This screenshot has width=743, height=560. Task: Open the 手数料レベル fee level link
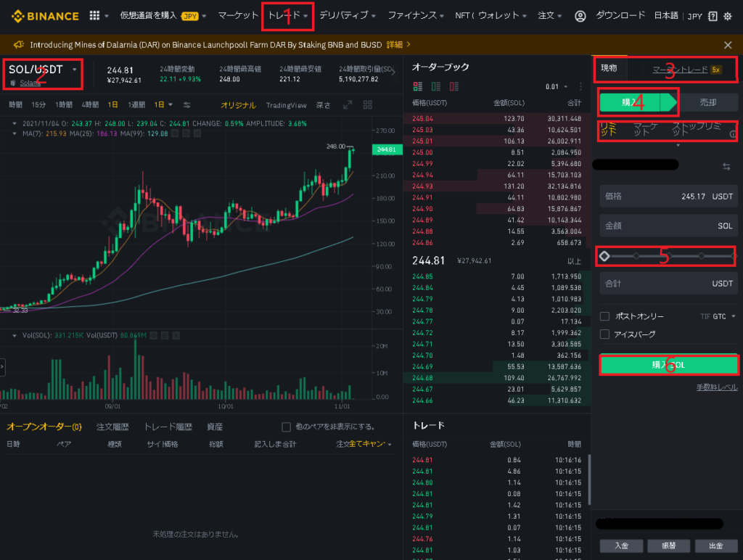(717, 387)
